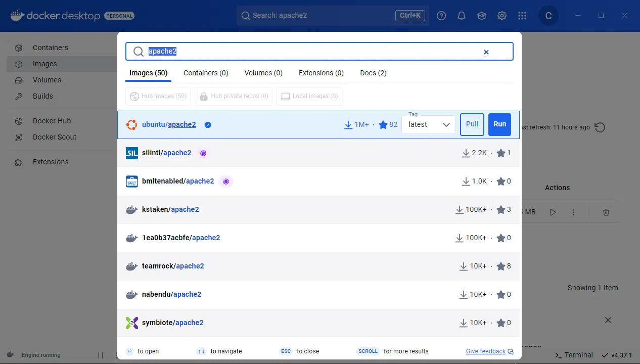
Task: Switch to the Containers search results tab
Action: coord(206,73)
